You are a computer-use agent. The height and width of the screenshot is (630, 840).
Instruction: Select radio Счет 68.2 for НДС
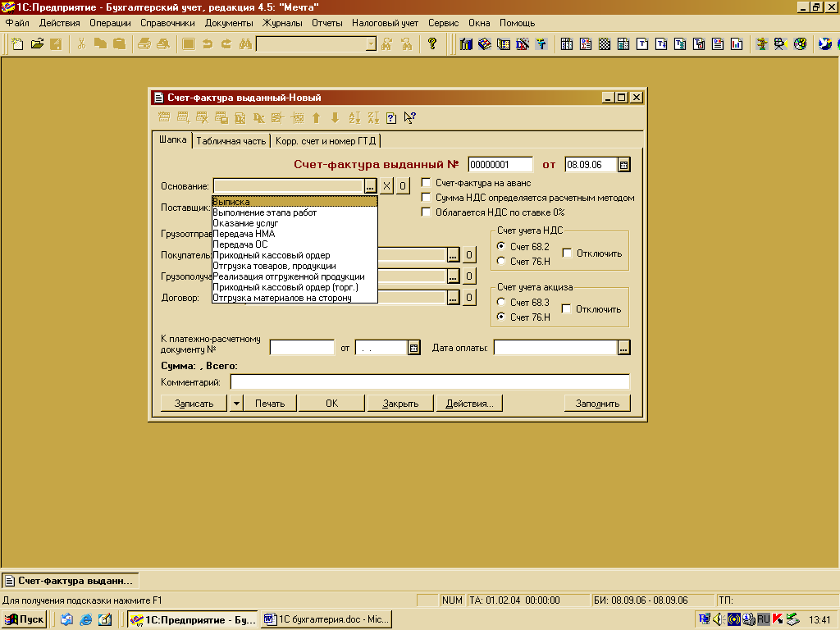point(501,246)
